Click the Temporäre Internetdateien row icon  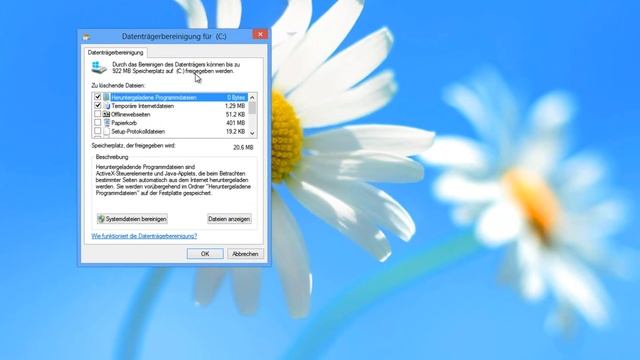[x=107, y=106]
